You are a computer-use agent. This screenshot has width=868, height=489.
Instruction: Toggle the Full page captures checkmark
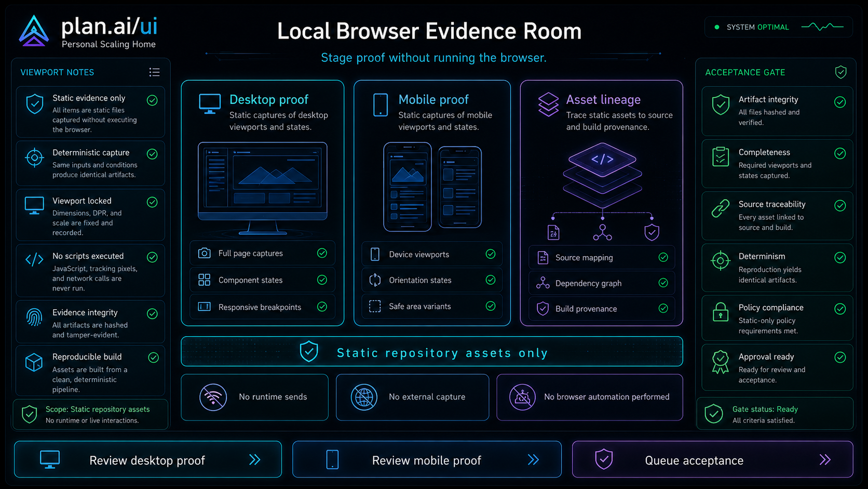point(322,253)
